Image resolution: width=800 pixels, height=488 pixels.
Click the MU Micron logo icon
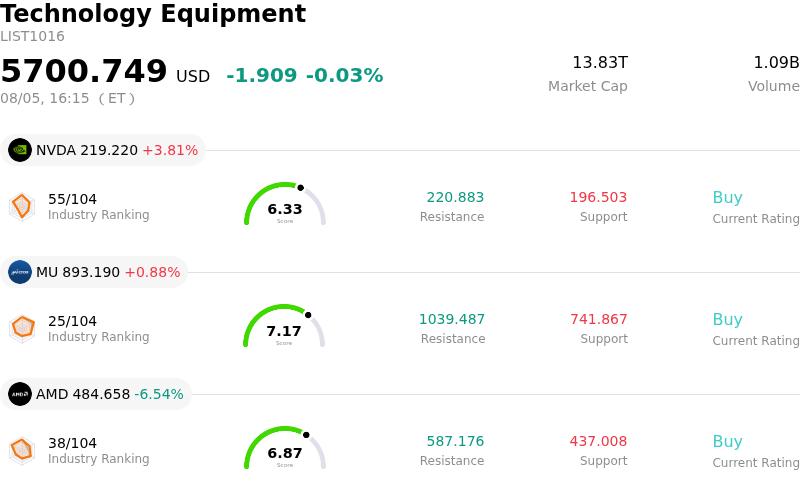click(x=20, y=272)
